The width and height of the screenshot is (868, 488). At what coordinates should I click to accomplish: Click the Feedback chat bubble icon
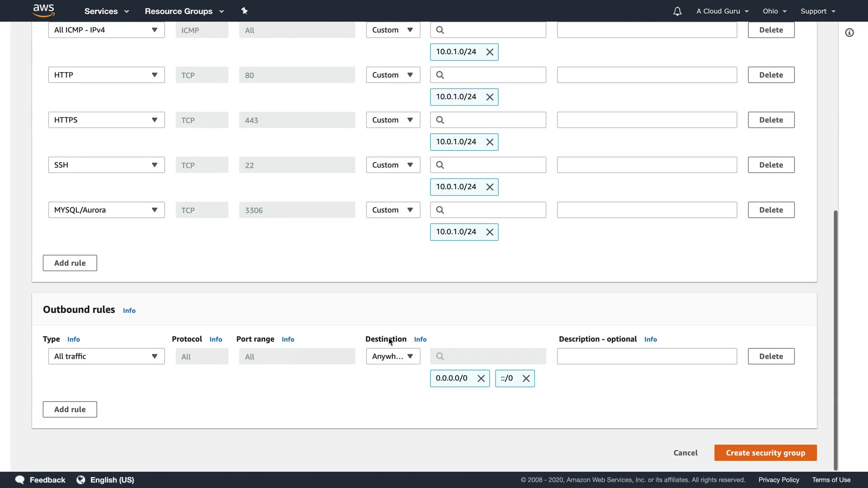pos(20,480)
